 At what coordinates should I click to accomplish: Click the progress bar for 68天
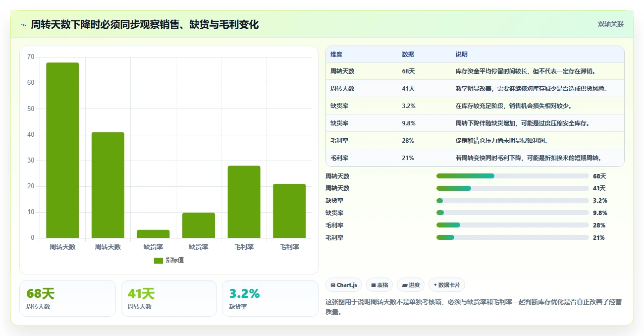pos(513,176)
